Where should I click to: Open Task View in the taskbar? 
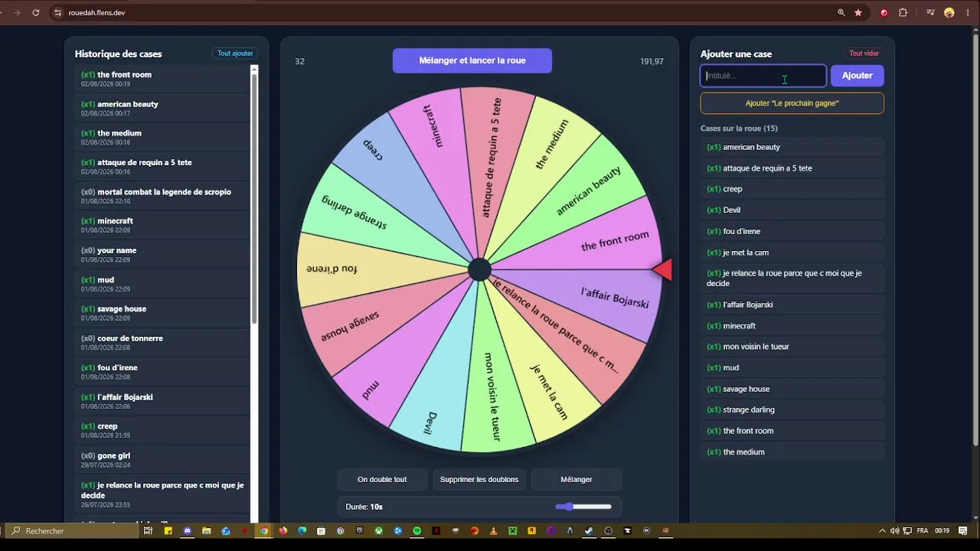[148, 530]
